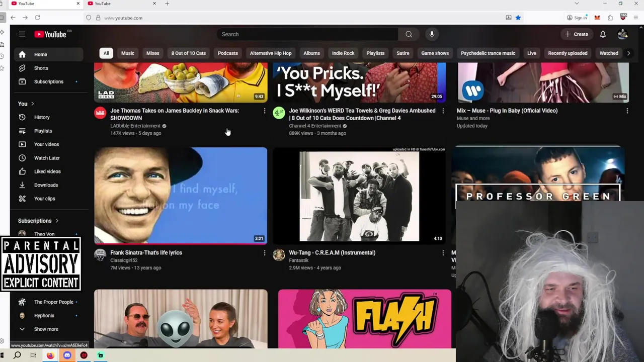Open options for Muse Plug In Baby mix
This screenshot has height=362, width=644.
coord(627,111)
